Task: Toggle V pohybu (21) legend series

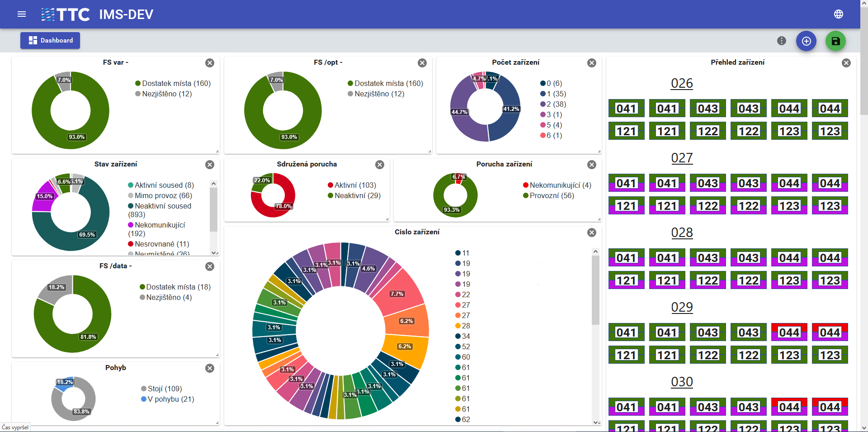Action: pos(167,399)
